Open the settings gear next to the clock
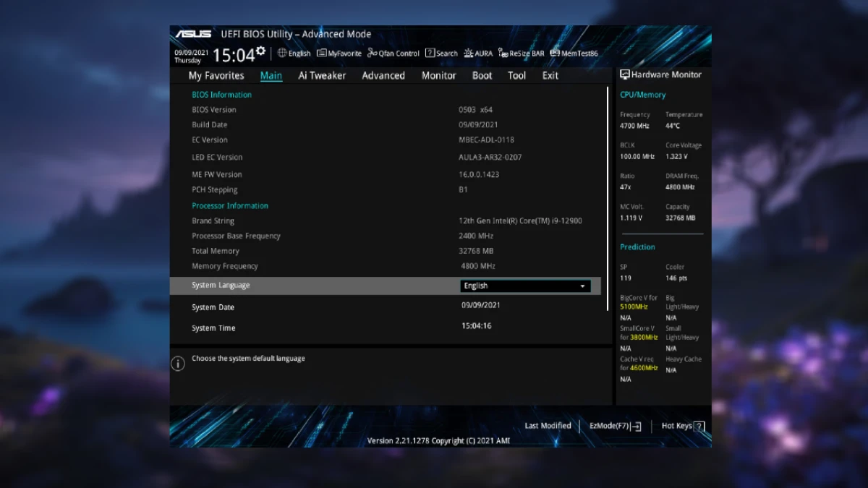Screen dimensions: 868x488 click(x=261, y=51)
